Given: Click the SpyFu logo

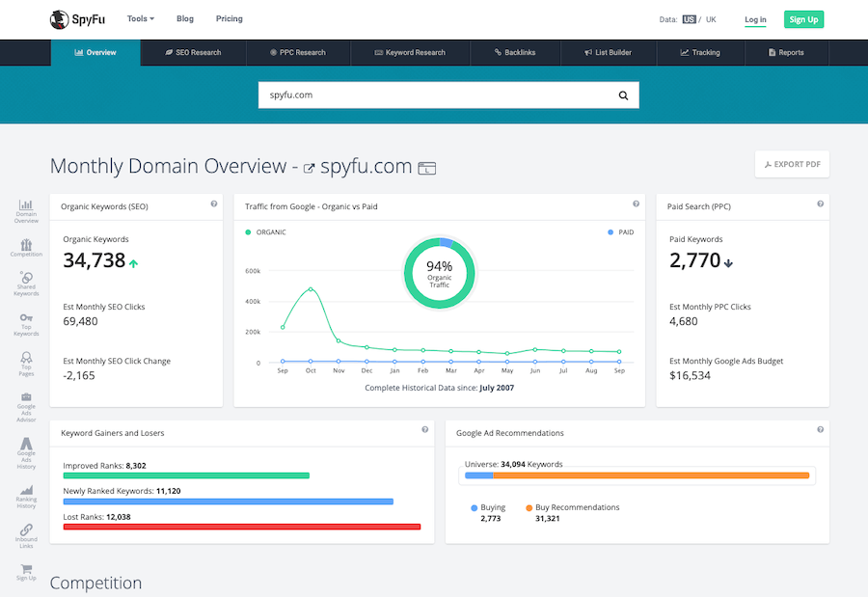Looking at the screenshot, I should click(x=77, y=19).
